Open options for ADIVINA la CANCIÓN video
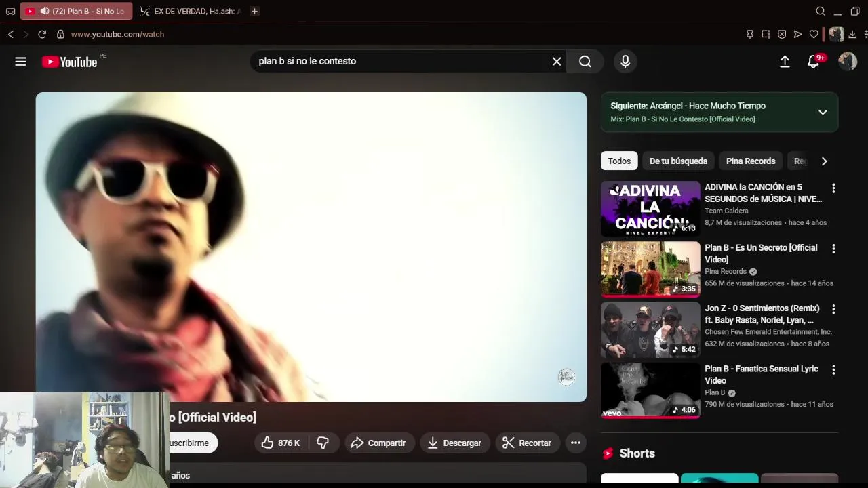Image resolution: width=868 pixels, height=488 pixels. 833,188
